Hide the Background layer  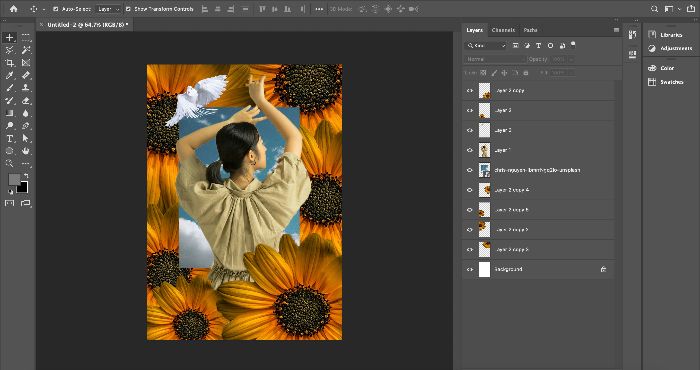470,270
